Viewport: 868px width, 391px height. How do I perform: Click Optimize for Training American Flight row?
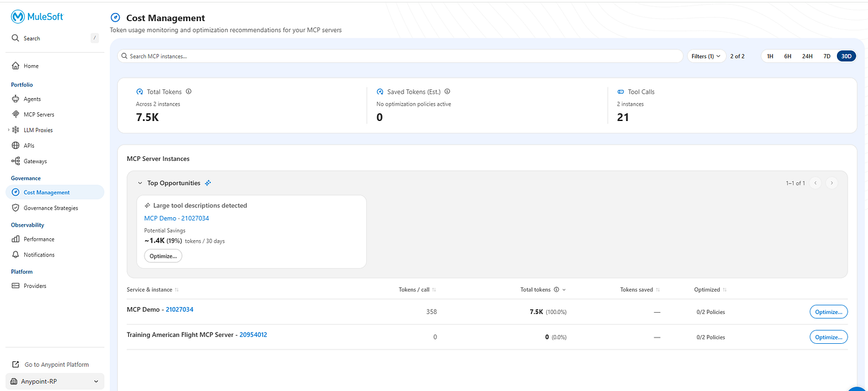click(828, 337)
